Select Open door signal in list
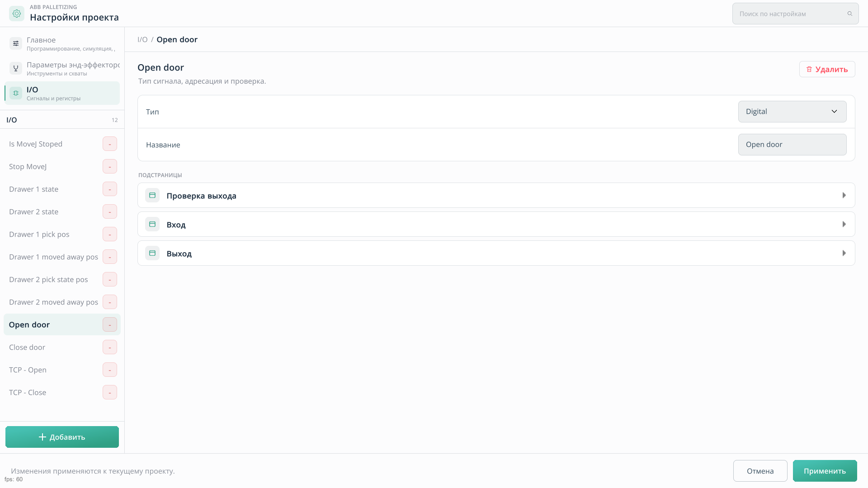868x488 pixels. coord(62,324)
